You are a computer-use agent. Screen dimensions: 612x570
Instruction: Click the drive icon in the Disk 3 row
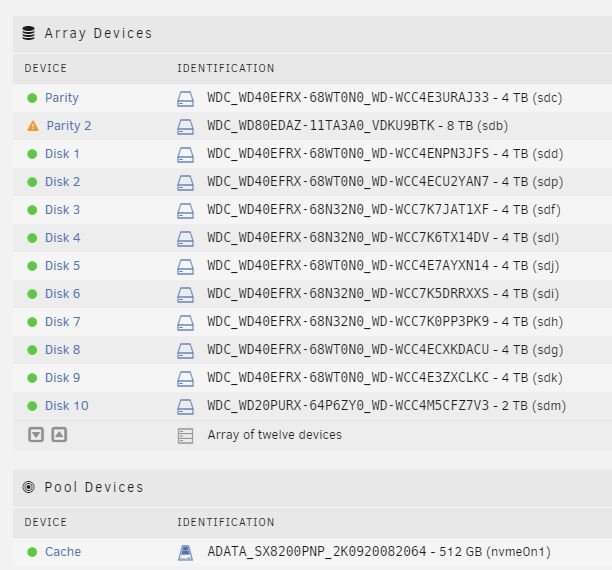(185, 211)
